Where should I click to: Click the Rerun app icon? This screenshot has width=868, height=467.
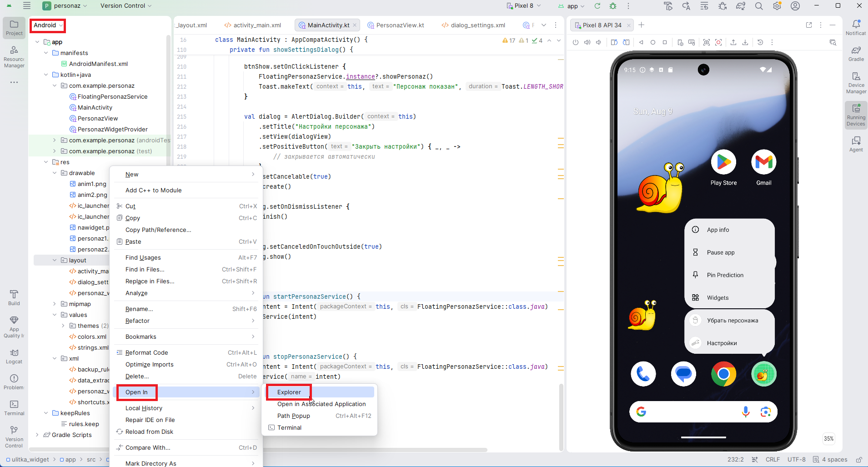coord(597,6)
